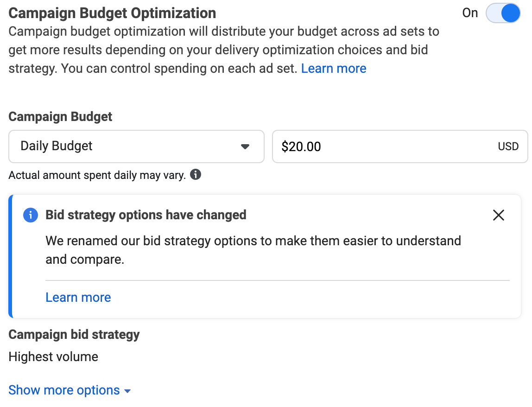Dismiss the bid strategy notice with X

499,215
